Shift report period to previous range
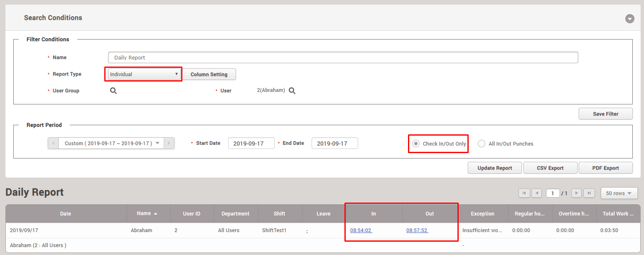This screenshot has height=255, width=644. [x=53, y=143]
